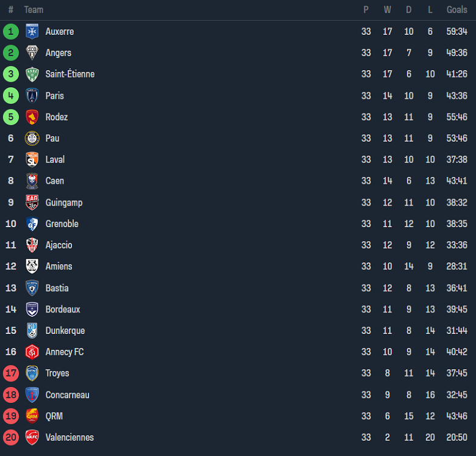Click the QRM club logo
This screenshot has width=476, height=456.
tap(32, 416)
